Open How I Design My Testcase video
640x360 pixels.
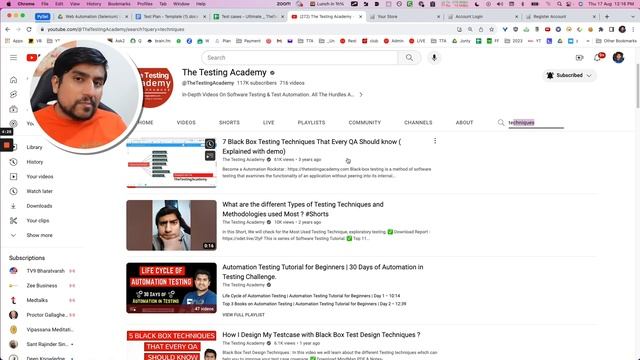(321, 335)
